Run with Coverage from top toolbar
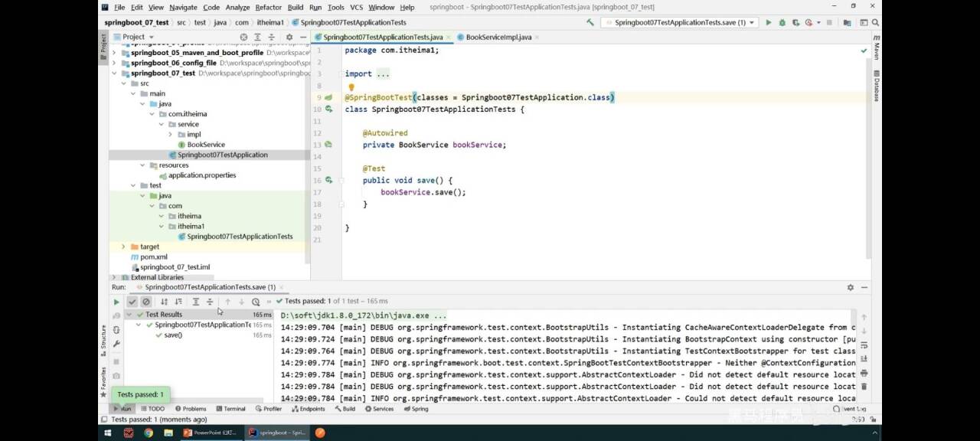980x441 pixels. tap(795, 22)
